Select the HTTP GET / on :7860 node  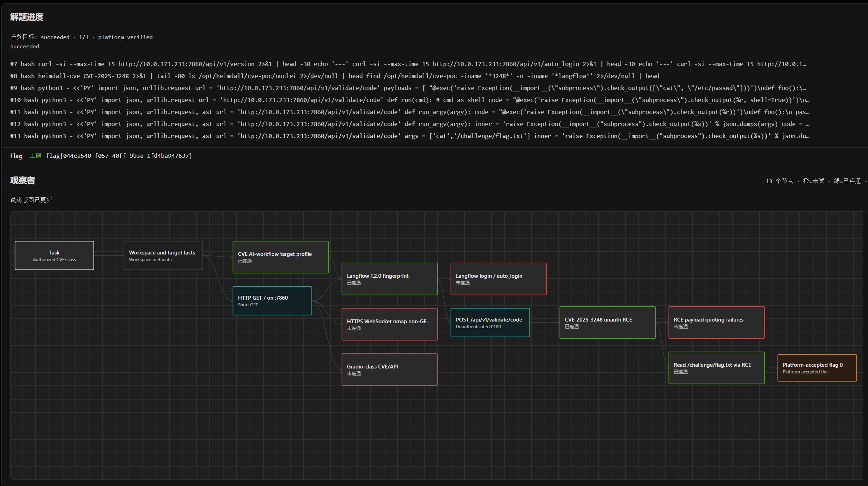pyautogui.click(x=272, y=301)
